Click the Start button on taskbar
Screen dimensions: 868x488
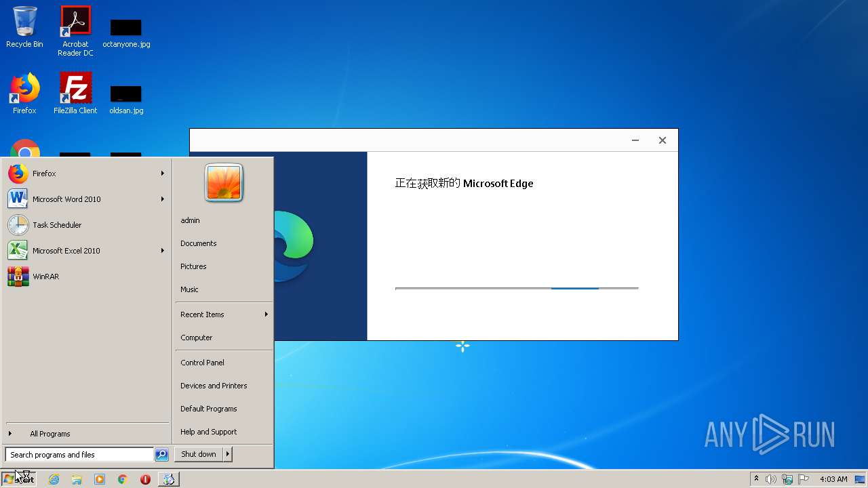pyautogui.click(x=18, y=479)
